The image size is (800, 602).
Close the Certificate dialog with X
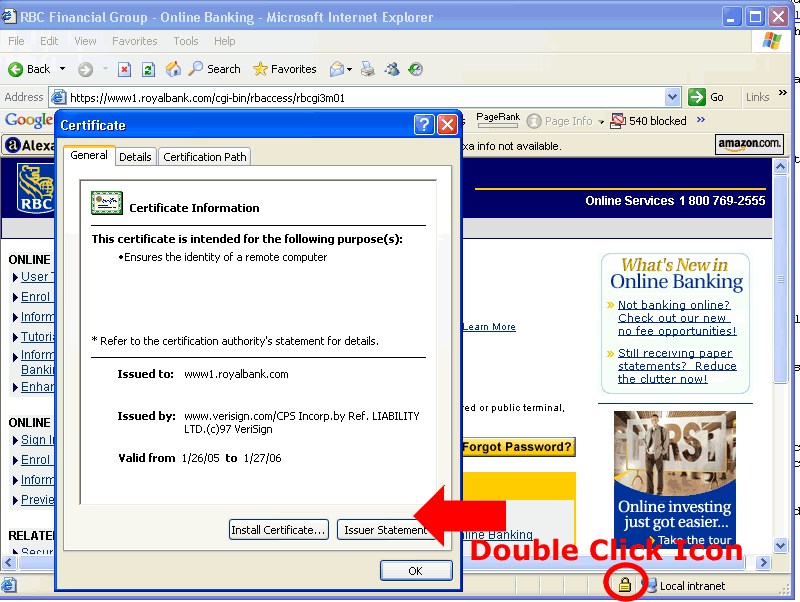[x=447, y=124]
